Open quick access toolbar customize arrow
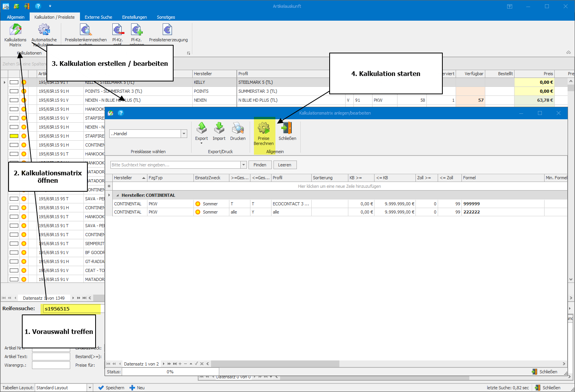 50,6
